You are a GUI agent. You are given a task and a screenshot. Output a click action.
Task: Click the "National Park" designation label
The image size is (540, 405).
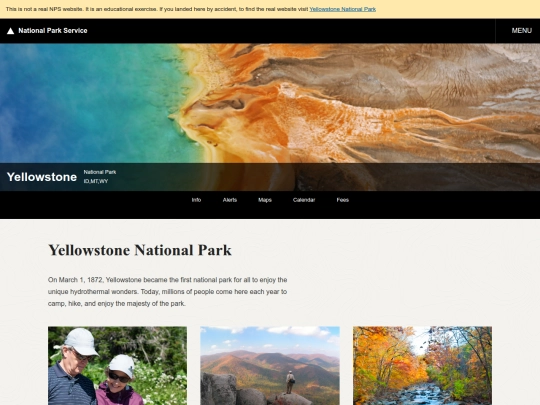[x=100, y=172]
